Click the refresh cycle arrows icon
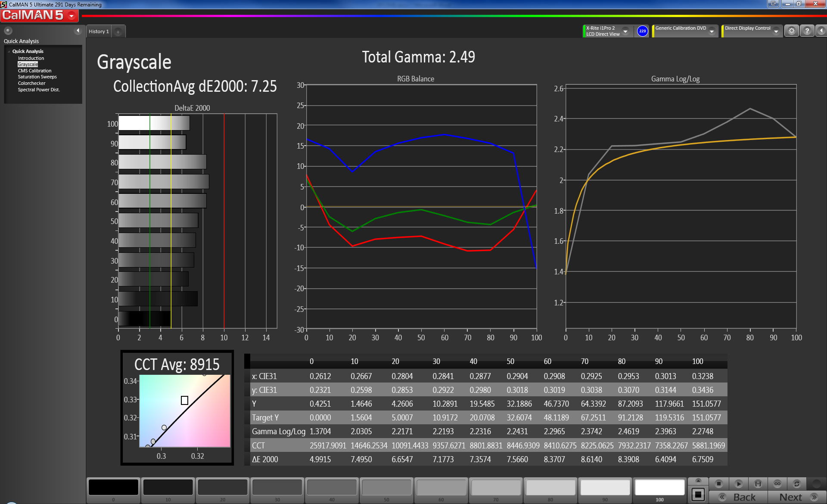 tap(797, 483)
